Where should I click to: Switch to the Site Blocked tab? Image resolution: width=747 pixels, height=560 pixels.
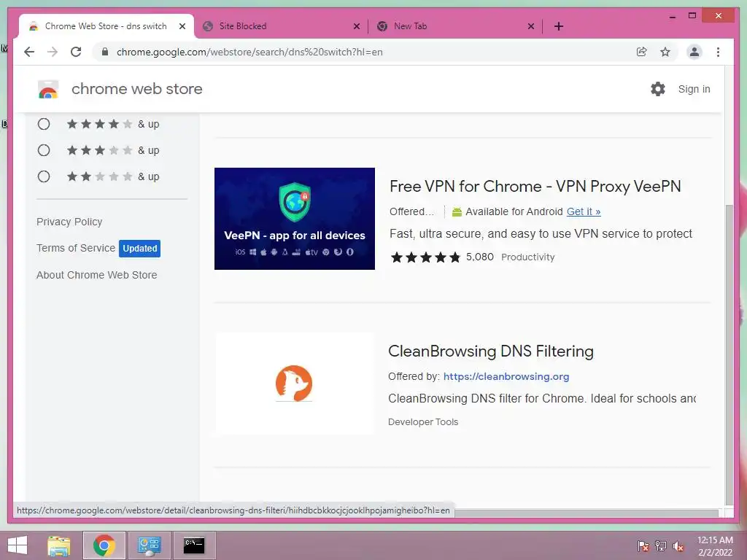click(x=281, y=27)
